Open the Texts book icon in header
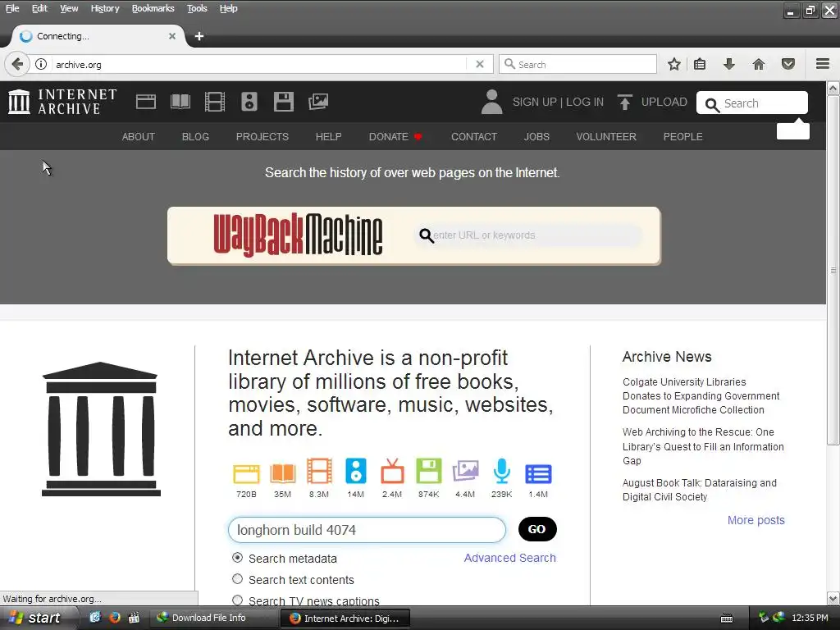Screen dimensions: 840x630 click(x=180, y=102)
